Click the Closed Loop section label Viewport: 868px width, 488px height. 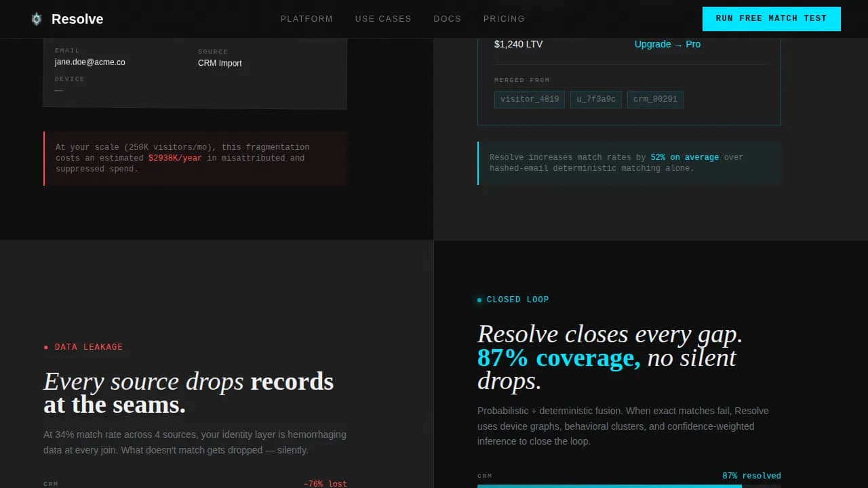[513, 300]
